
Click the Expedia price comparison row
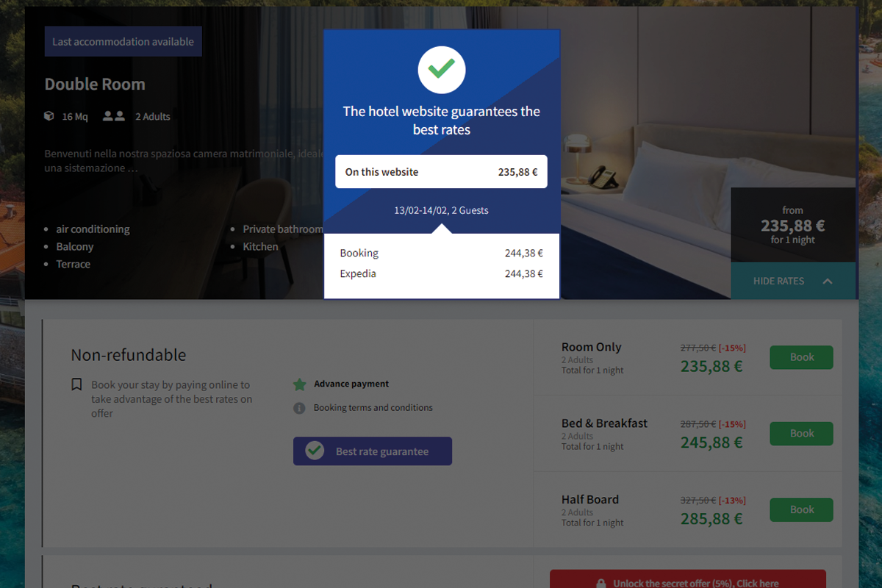[x=441, y=273]
